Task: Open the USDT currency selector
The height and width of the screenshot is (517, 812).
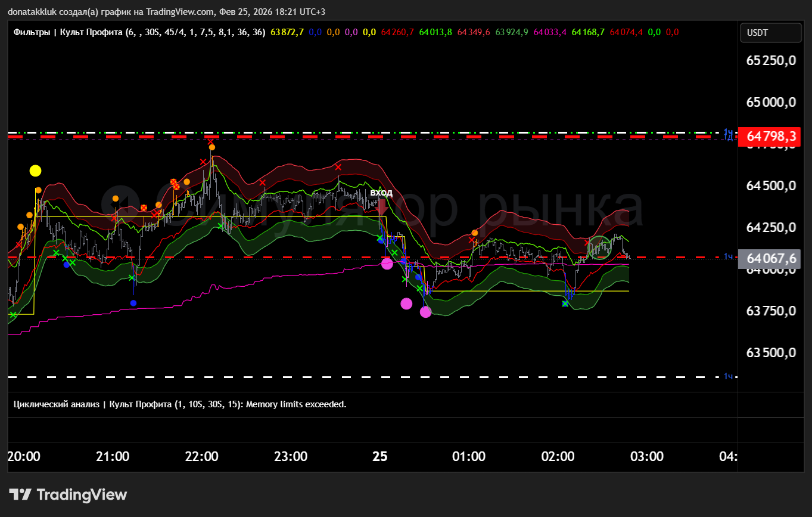Action: coord(771,33)
